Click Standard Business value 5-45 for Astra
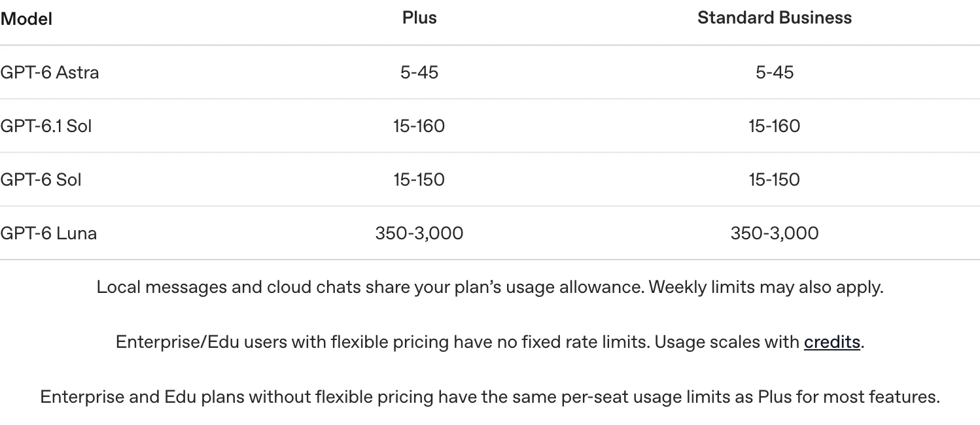980x425 pixels. tap(775, 72)
